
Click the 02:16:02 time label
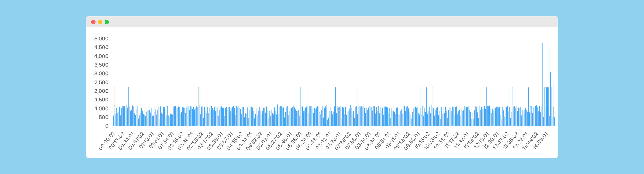coord(175,141)
